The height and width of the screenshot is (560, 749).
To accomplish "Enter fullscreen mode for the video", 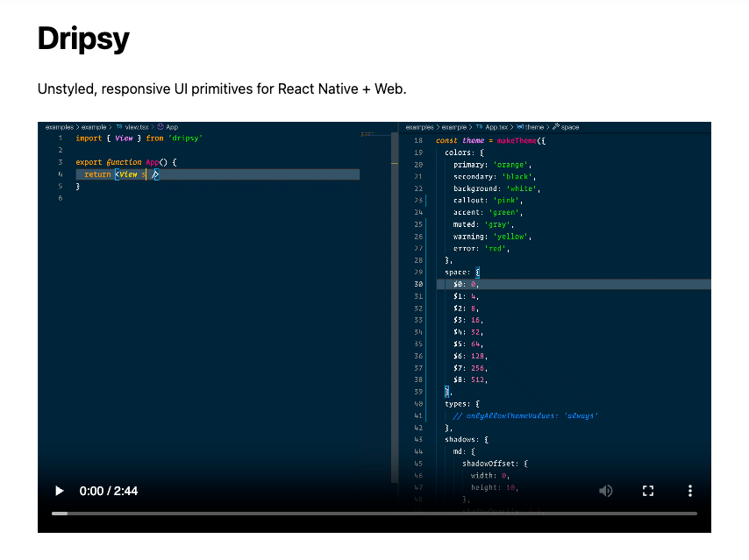I will coord(648,491).
